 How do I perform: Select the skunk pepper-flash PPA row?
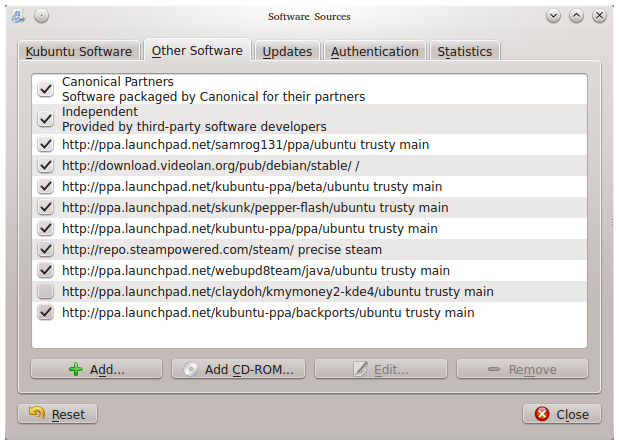(x=254, y=207)
